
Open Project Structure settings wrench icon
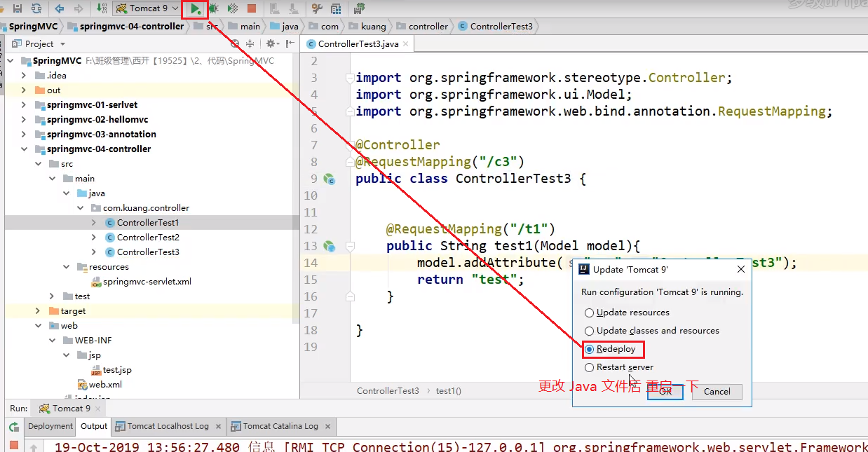pos(317,8)
